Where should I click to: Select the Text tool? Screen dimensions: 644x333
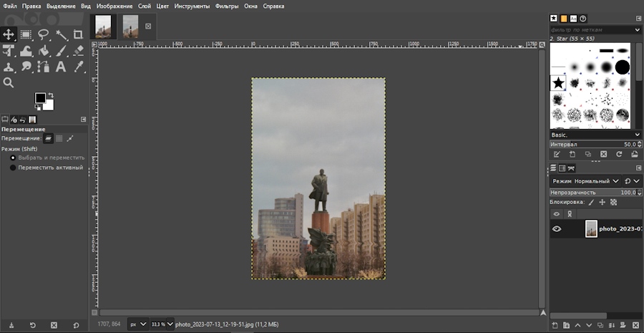(61, 67)
